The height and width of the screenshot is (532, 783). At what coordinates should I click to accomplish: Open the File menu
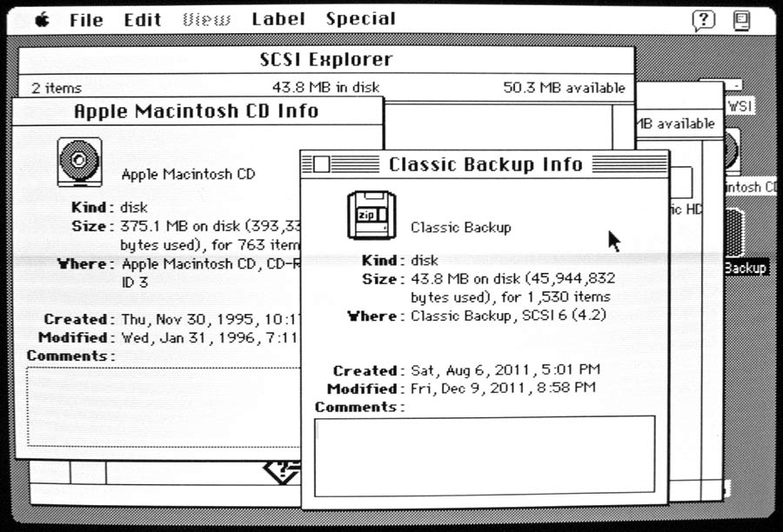(86, 19)
